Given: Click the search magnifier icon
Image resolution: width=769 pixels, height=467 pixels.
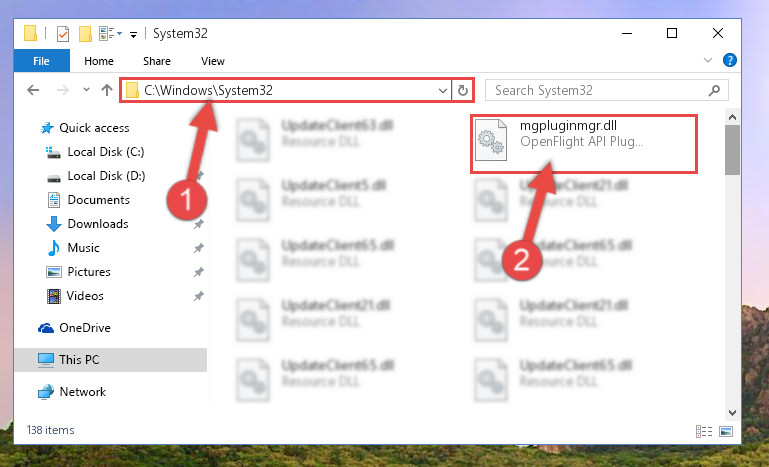Looking at the screenshot, I should pos(715,90).
